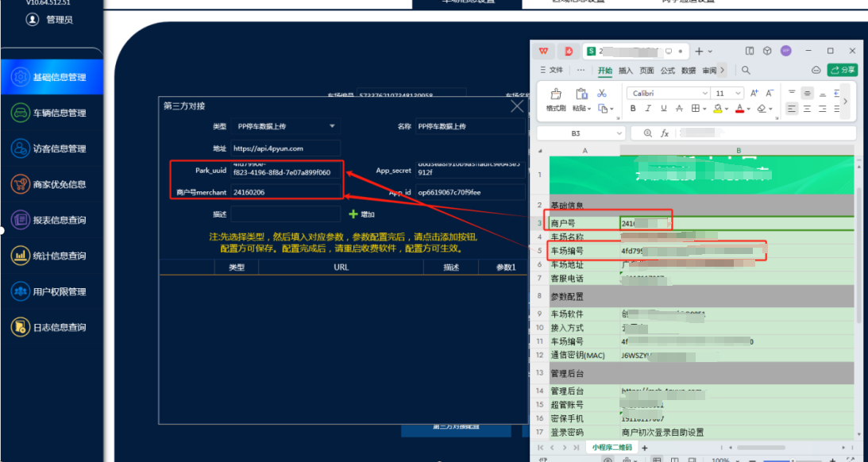
Task: Click the scissors cut icon
Action: tap(602, 93)
